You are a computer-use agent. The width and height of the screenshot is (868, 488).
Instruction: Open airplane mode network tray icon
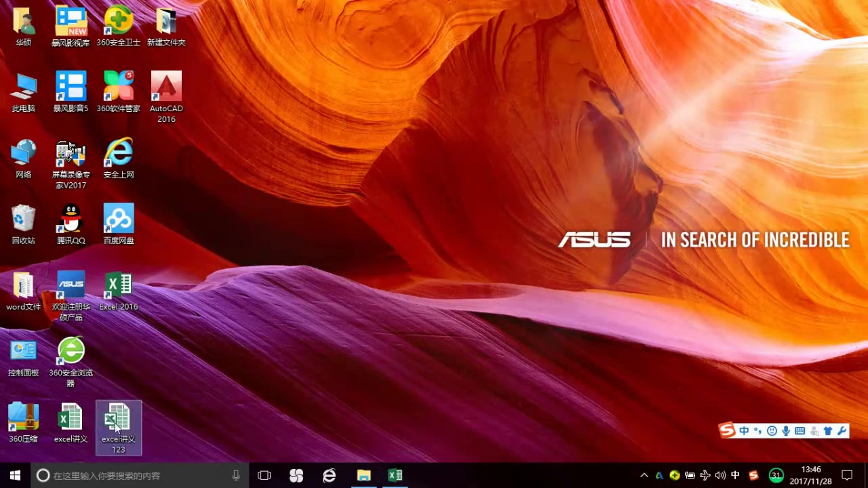pyautogui.click(x=705, y=475)
